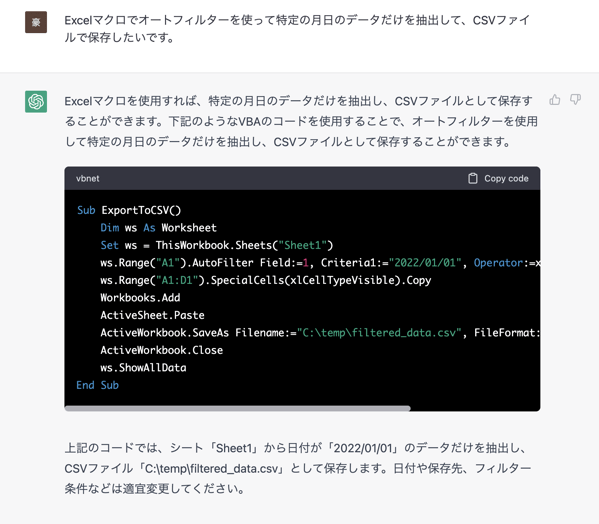Screen dimensions: 599x524
Task: Click the explanation paragraph below the code block
Action: (298, 468)
